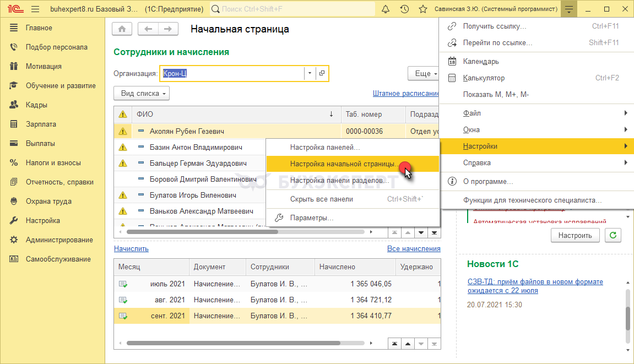Open the "Все начисления" link
The width and height of the screenshot is (634, 364).
click(413, 249)
